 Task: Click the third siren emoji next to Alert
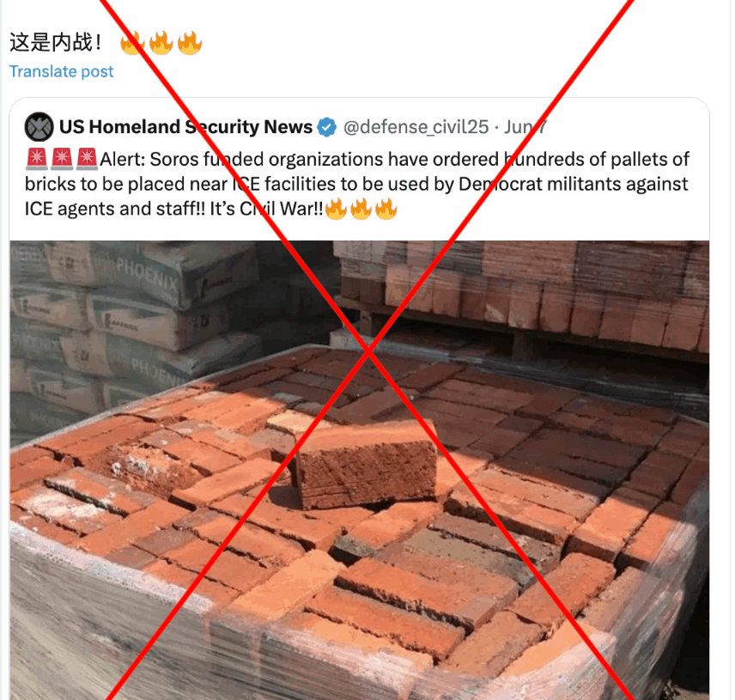point(86,159)
